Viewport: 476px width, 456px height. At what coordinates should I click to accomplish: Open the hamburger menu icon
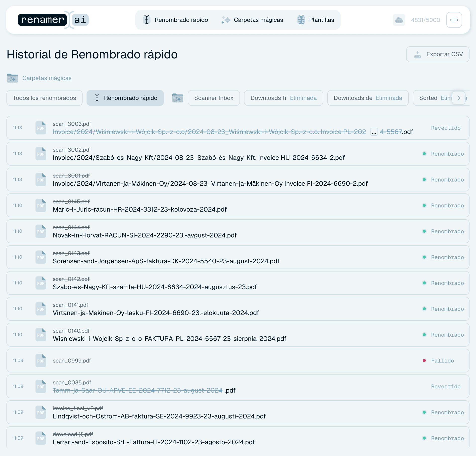click(x=454, y=20)
